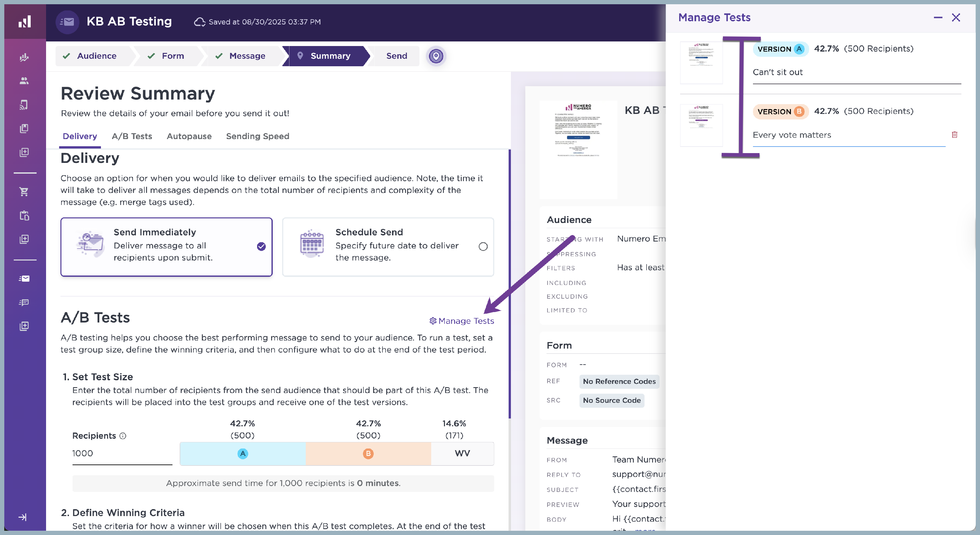Viewport: 980px width, 535px height.
Task: Open the contacts people sidebar icon
Action: [x=24, y=81]
